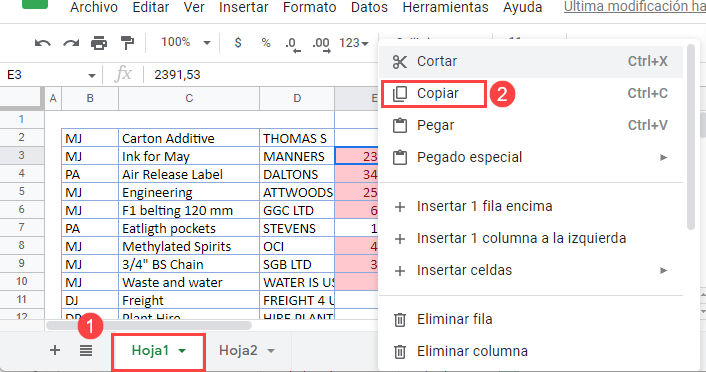Image resolution: width=706 pixels, height=372 pixels.
Task: Click the copy icon beside Copiar
Action: tap(400, 94)
